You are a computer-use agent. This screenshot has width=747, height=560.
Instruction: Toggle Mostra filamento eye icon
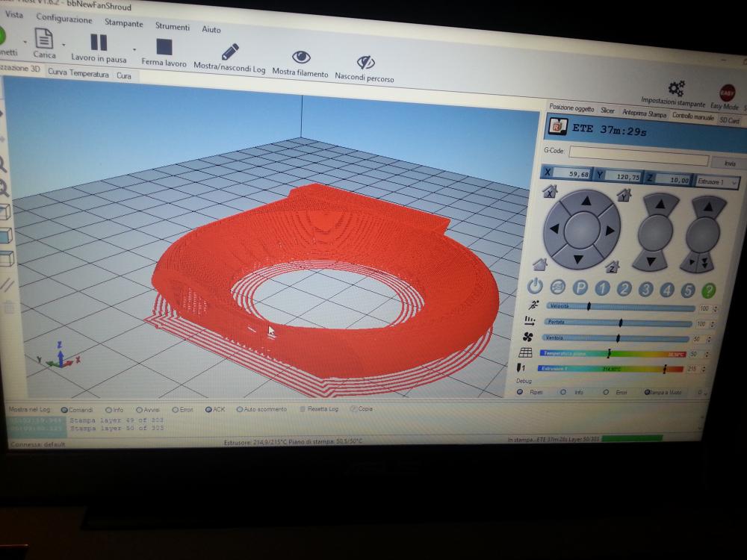coord(300,57)
